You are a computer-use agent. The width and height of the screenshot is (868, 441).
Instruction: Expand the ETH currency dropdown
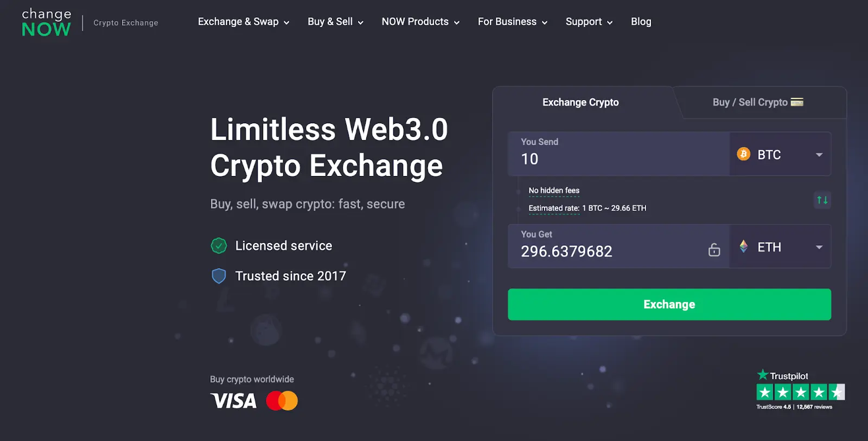(780, 247)
